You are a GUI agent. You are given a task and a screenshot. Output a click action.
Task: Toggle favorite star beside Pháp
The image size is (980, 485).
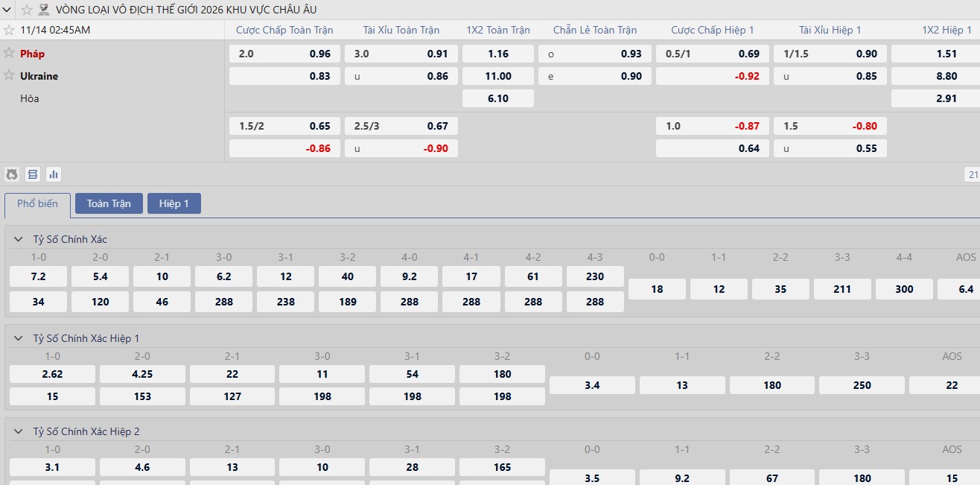coord(9,53)
